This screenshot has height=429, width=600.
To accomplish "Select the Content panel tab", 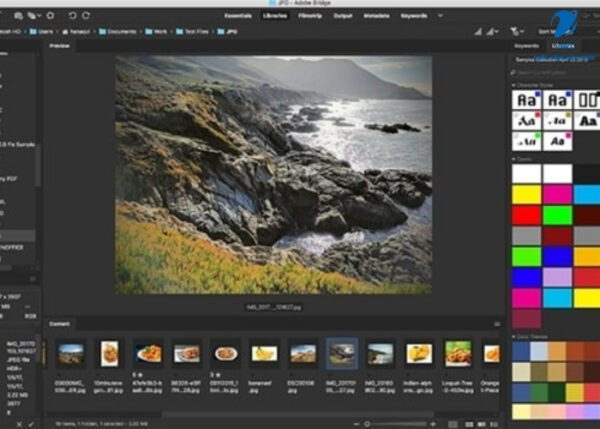I will (x=59, y=324).
